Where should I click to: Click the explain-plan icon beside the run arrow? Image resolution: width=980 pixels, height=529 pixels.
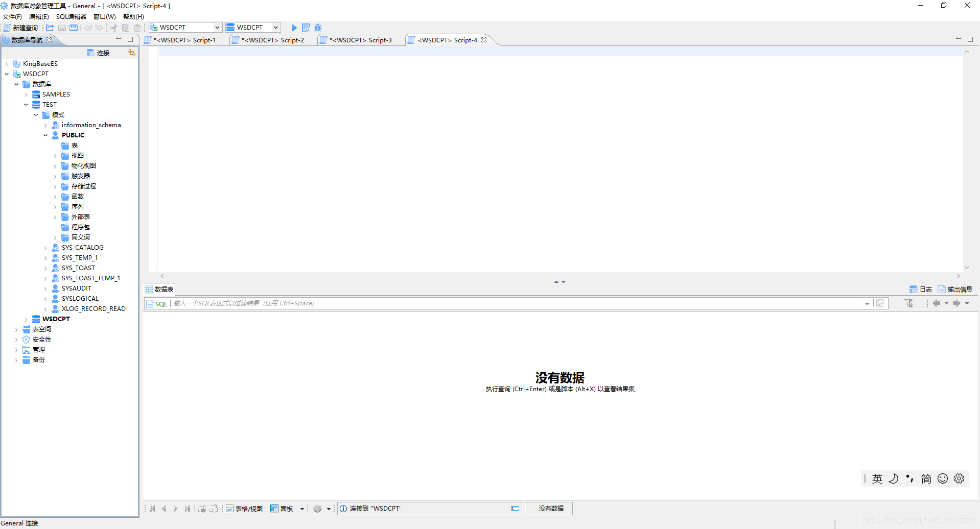point(306,28)
